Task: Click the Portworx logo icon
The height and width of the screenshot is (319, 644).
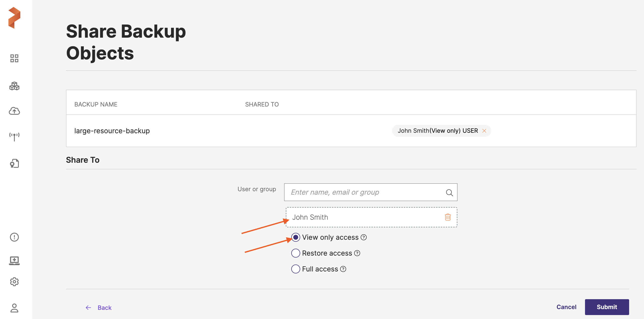Action: click(14, 18)
